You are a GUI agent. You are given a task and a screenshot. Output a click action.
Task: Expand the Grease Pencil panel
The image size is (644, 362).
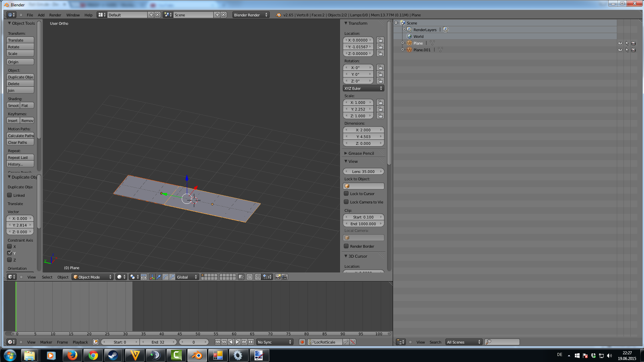361,153
